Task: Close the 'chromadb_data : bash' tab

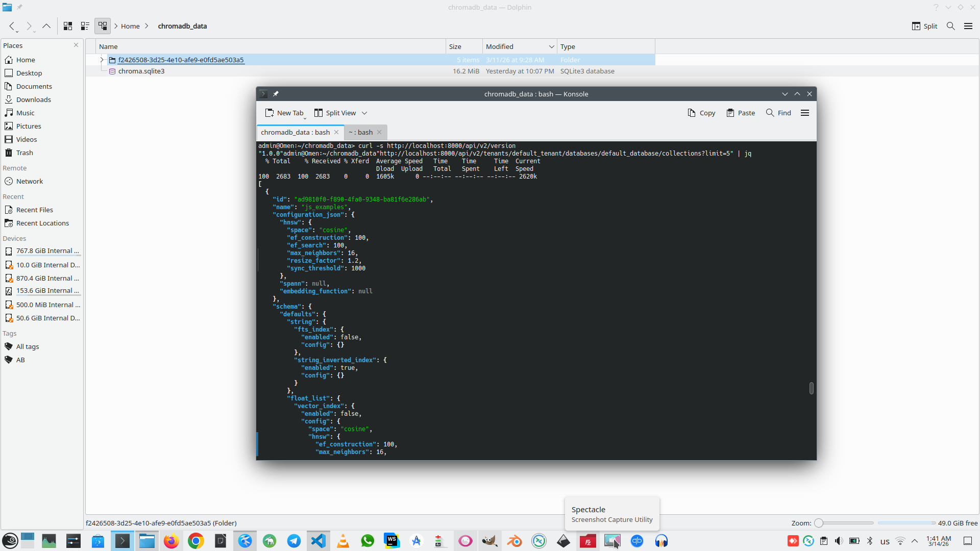Action: point(336,132)
